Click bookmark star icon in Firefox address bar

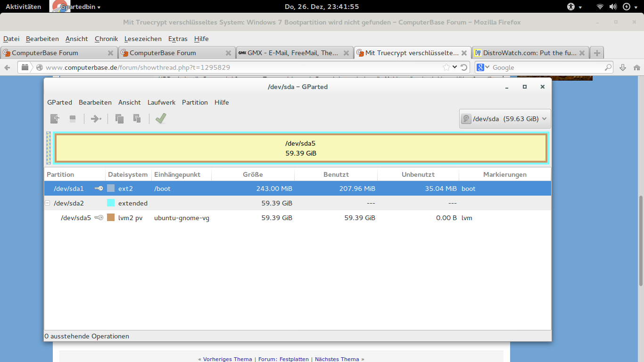tap(446, 67)
